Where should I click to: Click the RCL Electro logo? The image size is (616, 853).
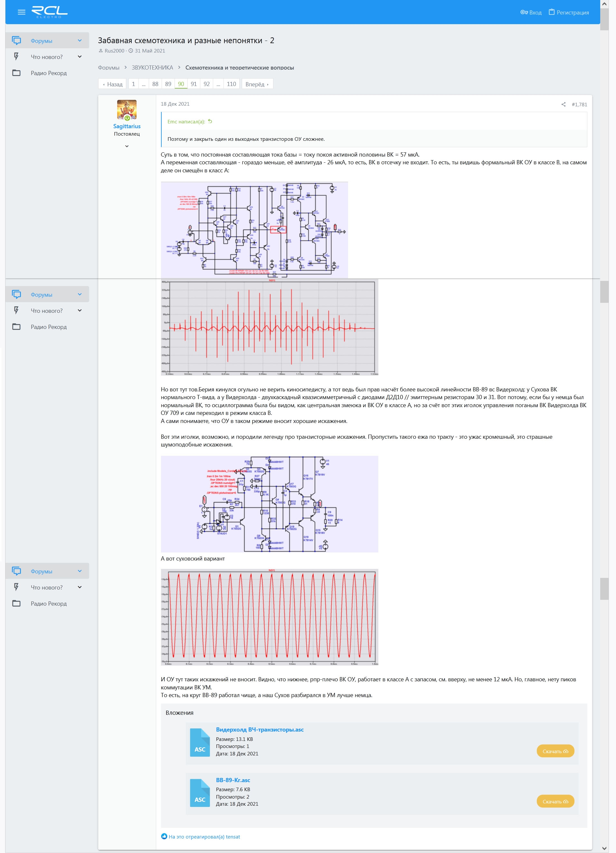click(x=49, y=12)
